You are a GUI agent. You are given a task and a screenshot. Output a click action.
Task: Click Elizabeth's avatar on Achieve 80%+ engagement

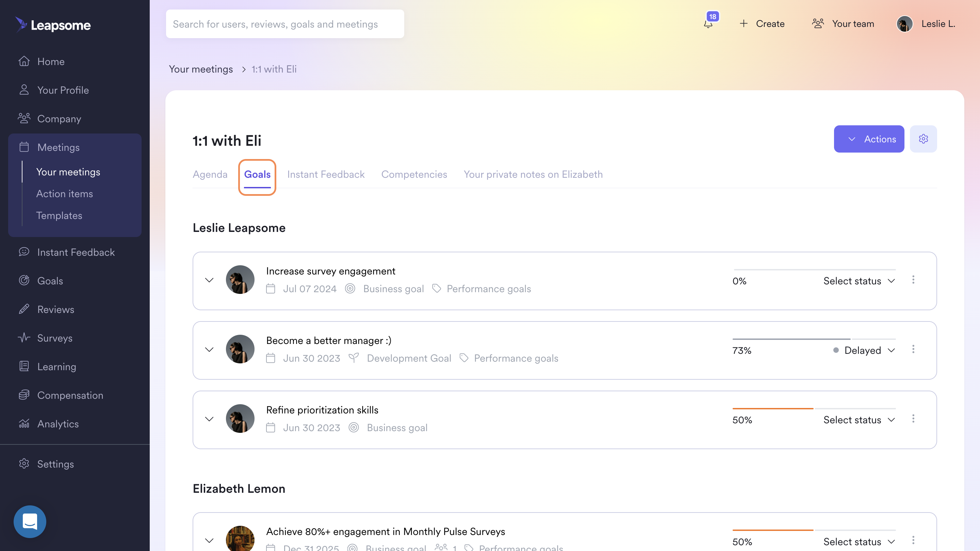(x=240, y=538)
